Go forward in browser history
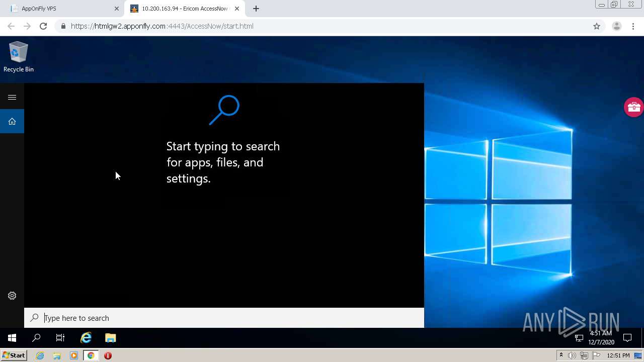This screenshot has height=362, width=644. (27, 26)
